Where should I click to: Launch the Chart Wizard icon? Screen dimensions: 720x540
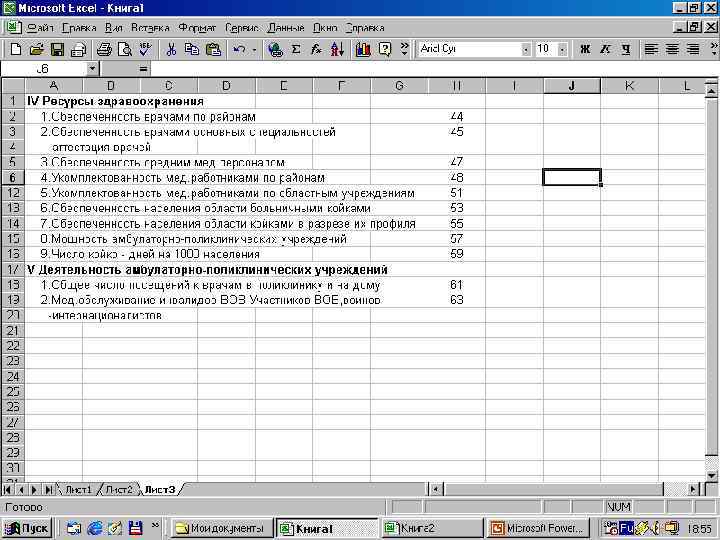tap(363, 49)
